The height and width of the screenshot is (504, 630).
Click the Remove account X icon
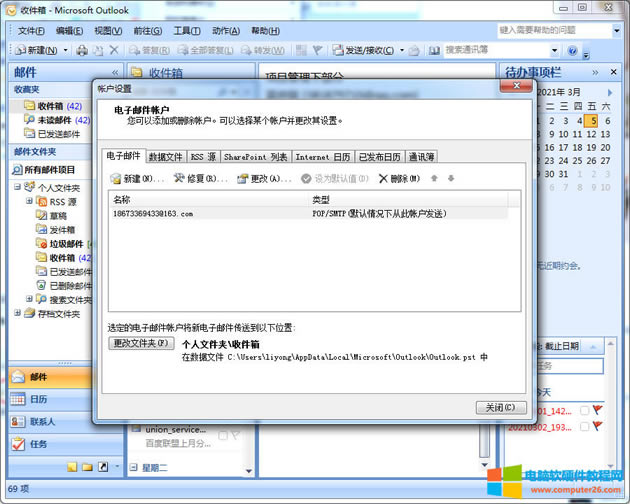pos(383,178)
